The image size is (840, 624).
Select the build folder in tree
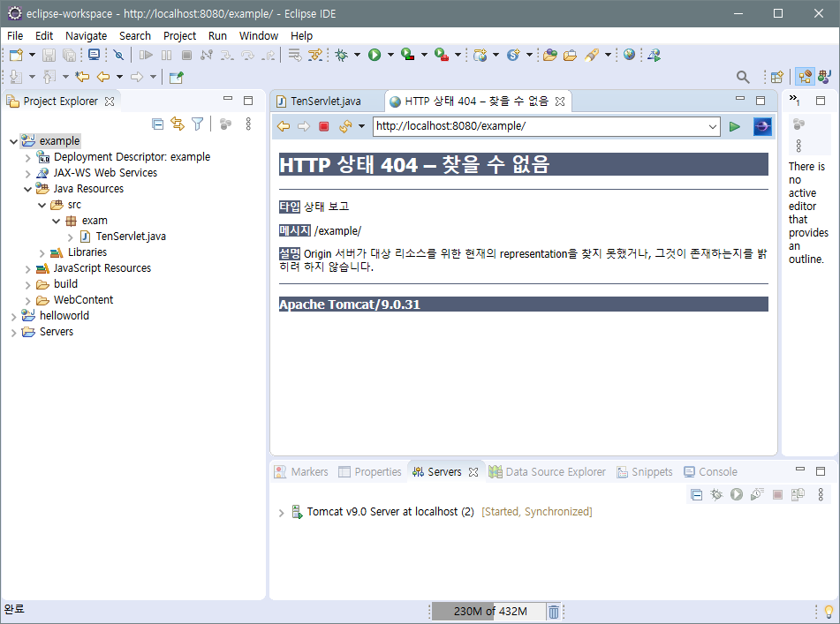tap(66, 284)
